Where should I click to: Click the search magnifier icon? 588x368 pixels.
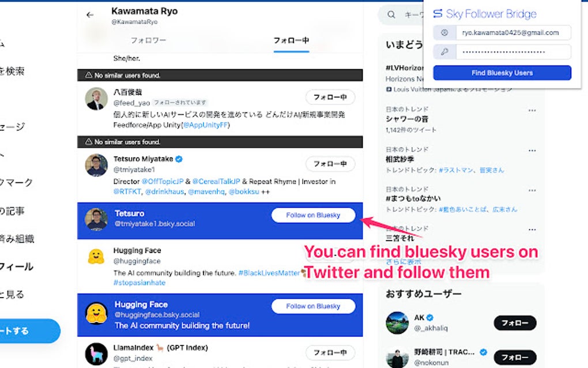tap(391, 15)
